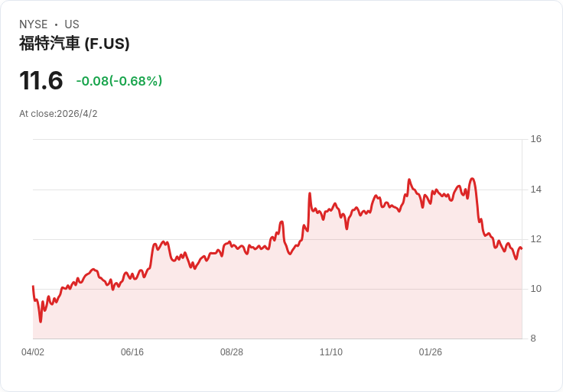Click the 8 price axis label
Viewport: 563px width, 392px height.
tap(533, 339)
